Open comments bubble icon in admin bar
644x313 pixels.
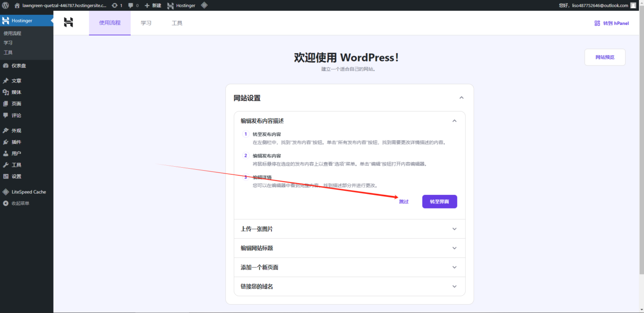pyautogui.click(x=131, y=5)
